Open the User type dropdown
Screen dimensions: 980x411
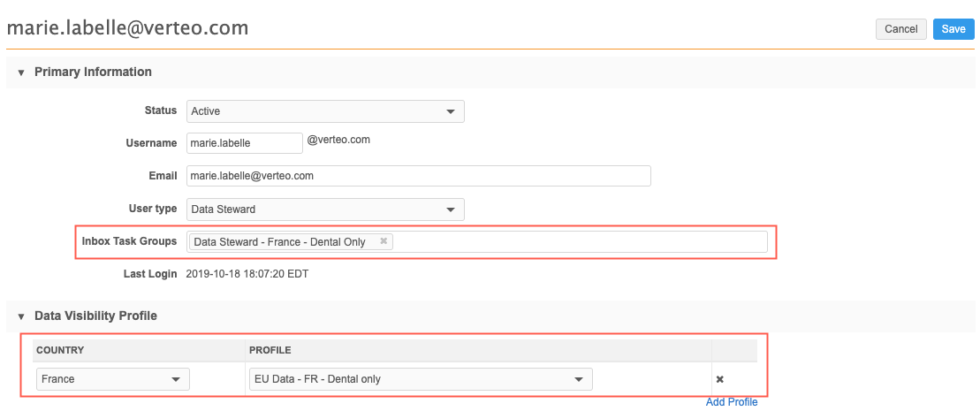(325, 209)
